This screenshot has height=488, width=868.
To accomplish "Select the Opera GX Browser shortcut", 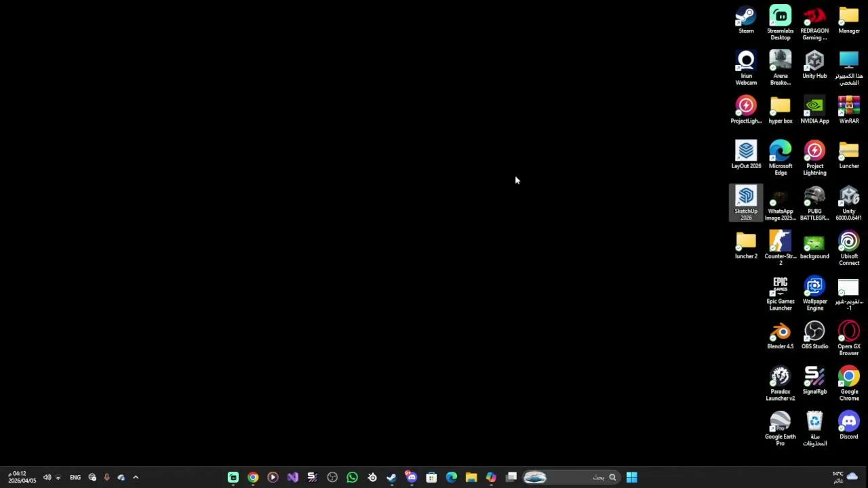I will pyautogui.click(x=849, y=338).
